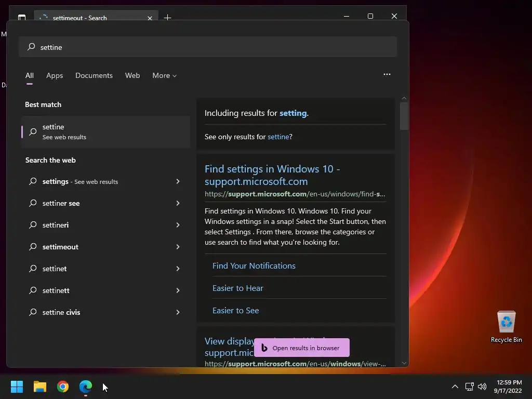Switch to the Web filter tab
Image resolution: width=532 pixels, height=399 pixels.
point(132,75)
